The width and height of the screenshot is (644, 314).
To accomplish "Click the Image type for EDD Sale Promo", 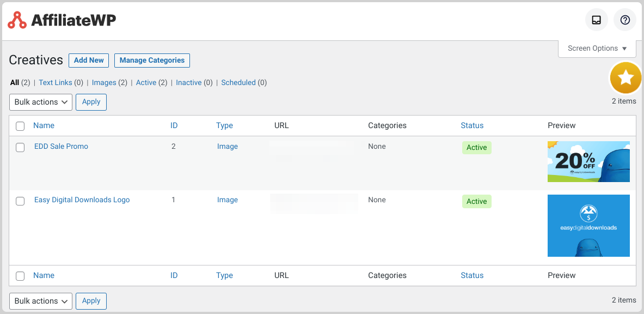I will (x=228, y=147).
